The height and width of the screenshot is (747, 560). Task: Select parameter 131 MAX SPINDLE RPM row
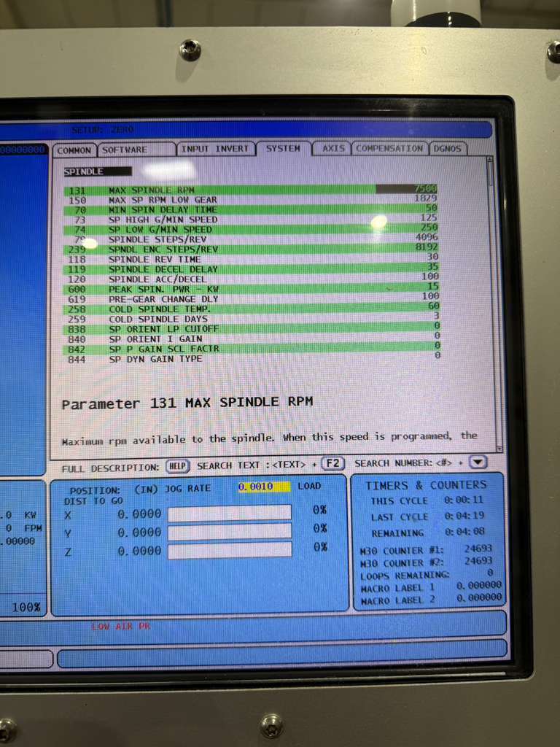[x=251, y=190]
